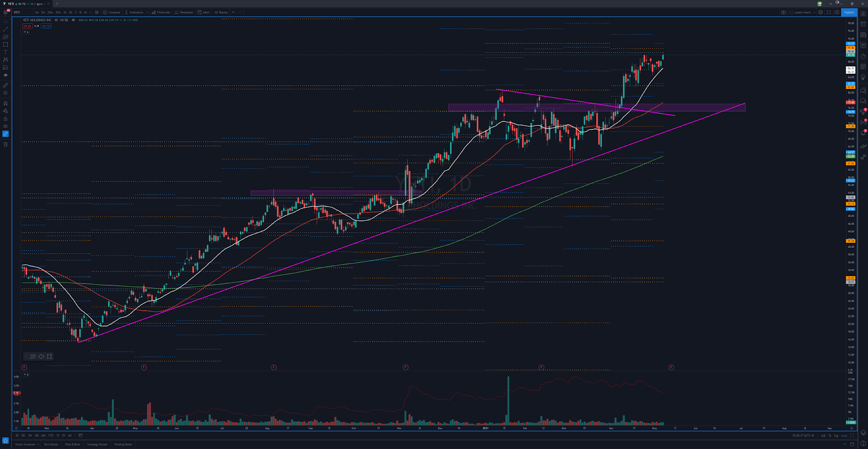The width and height of the screenshot is (868, 449).
Task: Open the Stock Screener tab
Action: tap(25, 445)
